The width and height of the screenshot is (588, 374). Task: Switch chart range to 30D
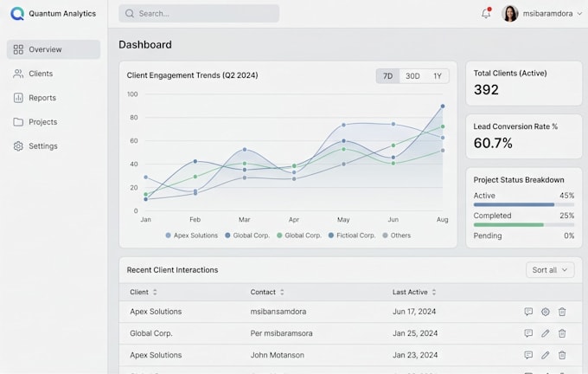click(x=412, y=76)
